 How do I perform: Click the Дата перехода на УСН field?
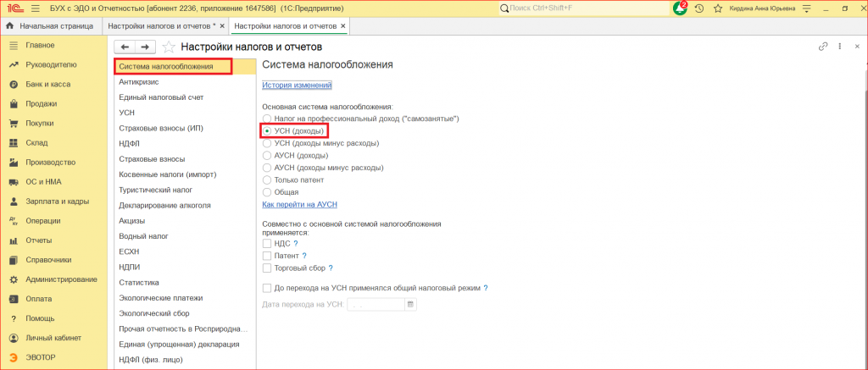pos(376,304)
